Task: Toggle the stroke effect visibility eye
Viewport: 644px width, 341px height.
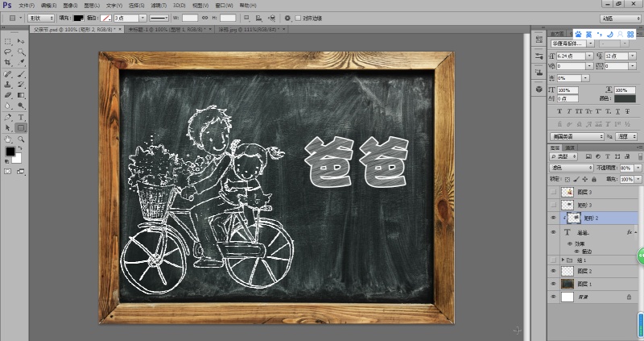Action: pos(576,252)
